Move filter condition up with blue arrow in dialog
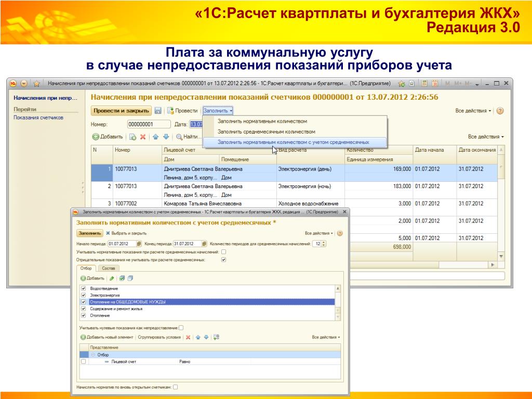This screenshot has width=532, height=399. point(198,337)
